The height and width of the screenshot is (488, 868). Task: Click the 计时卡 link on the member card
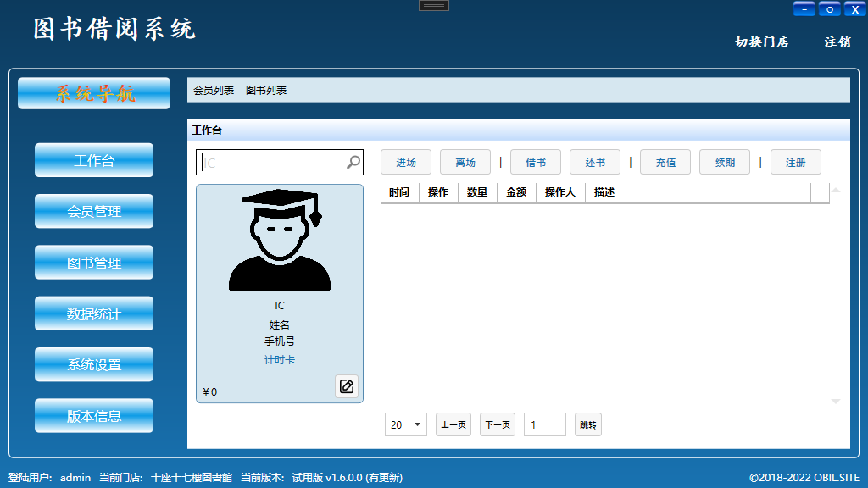[x=279, y=359]
